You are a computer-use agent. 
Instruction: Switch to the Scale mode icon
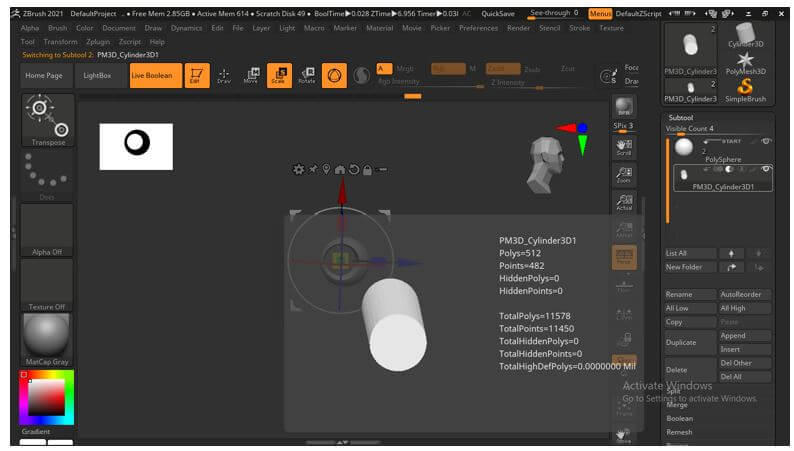[279, 75]
